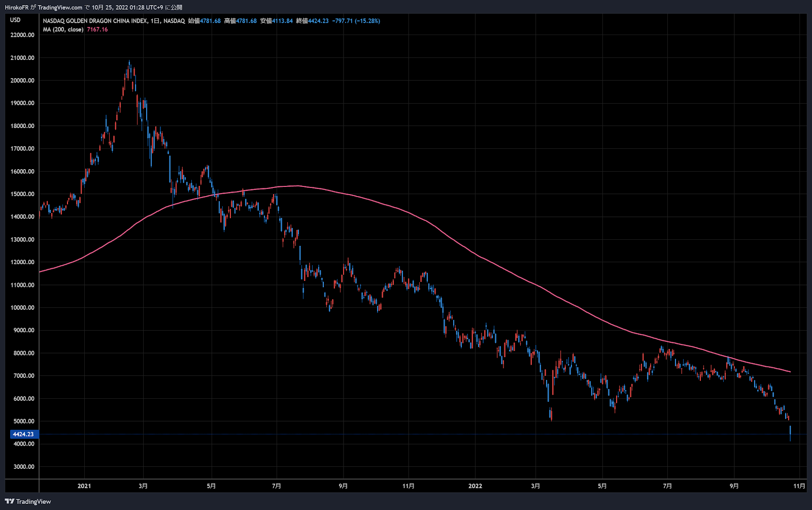812x510 pixels.
Task: Click the 4000.00 price axis label
Action: click(x=23, y=444)
